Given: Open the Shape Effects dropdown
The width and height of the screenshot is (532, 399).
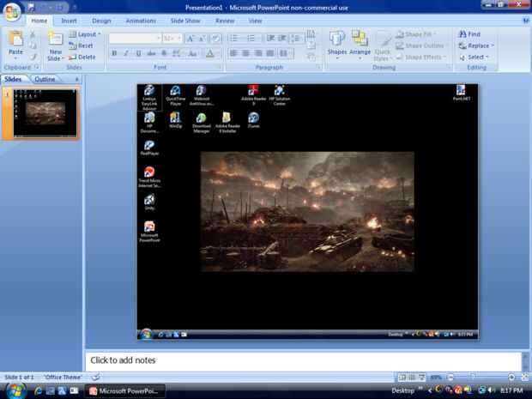Looking at the screenshot, I should coord(421,57).
